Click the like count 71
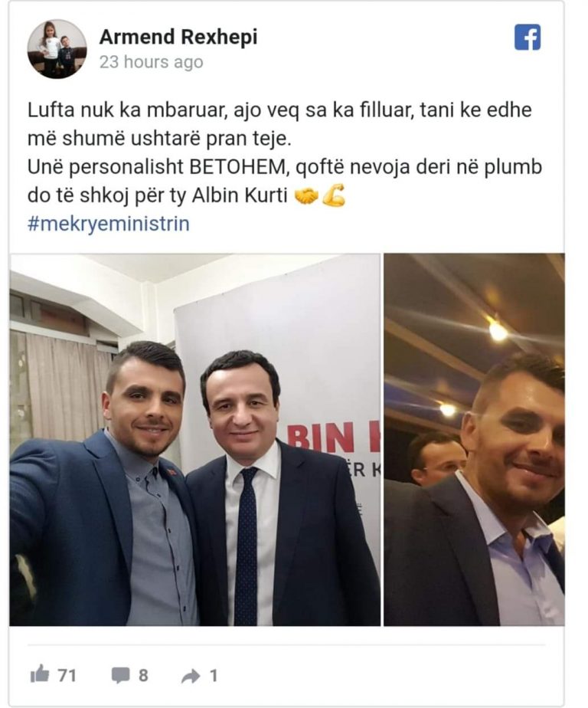Image resolution: width=588 pixels, height=708 pixels. click(67, 676)
